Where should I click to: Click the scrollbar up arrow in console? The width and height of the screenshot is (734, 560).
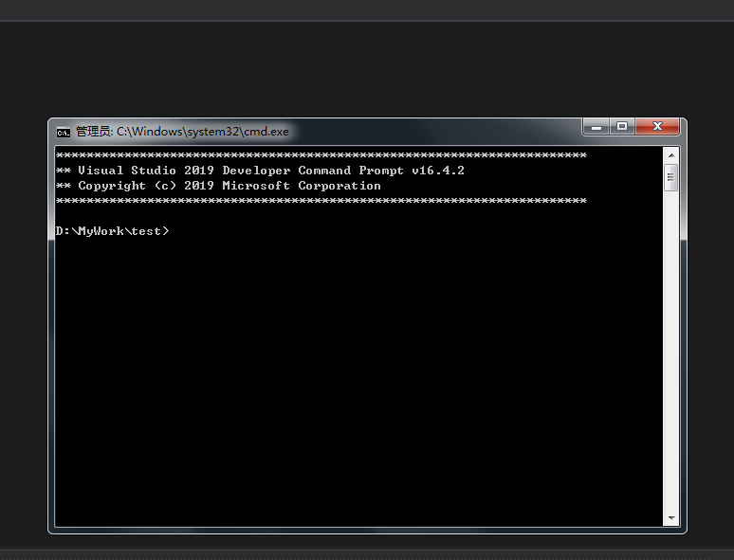click(671, 154)
